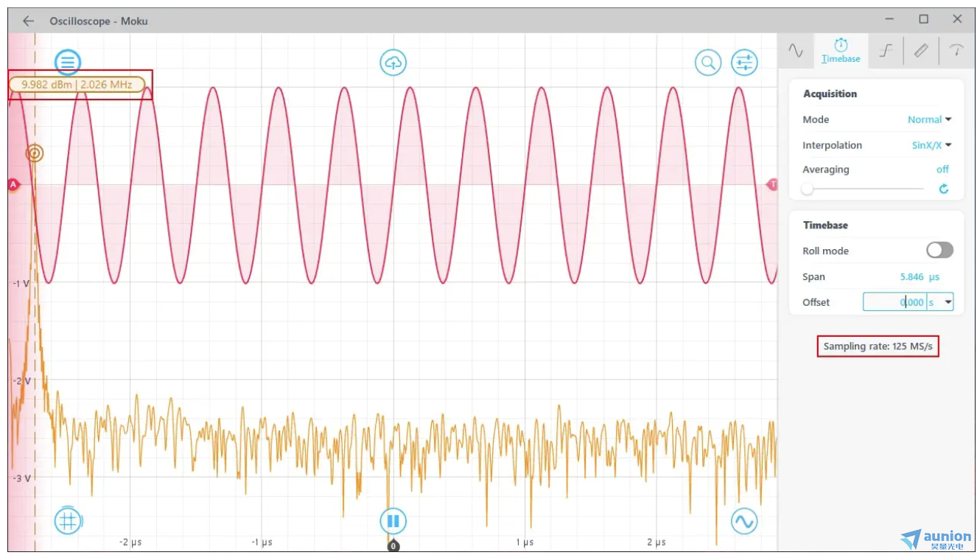Click the trigger T level marker
The width and height of the screenshot is (980, 558).
point(772,184)
